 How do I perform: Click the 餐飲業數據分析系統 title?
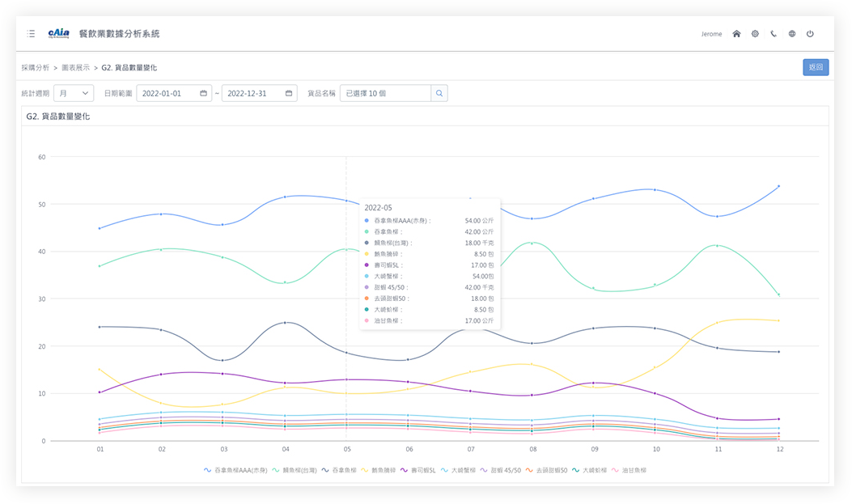coord(120,34)
